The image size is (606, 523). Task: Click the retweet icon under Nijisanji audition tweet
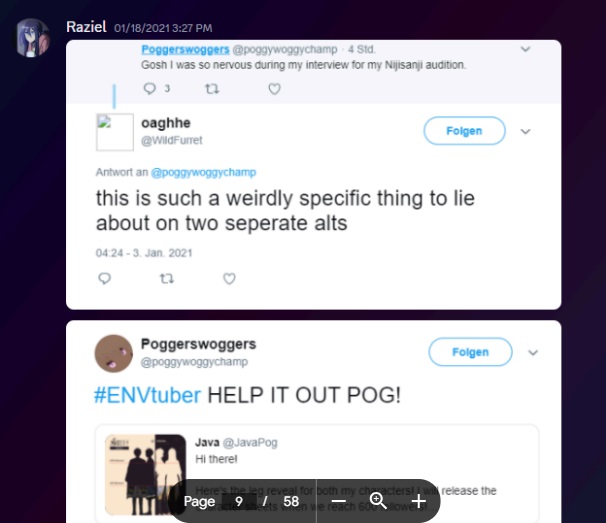click(x=212, y=89)
